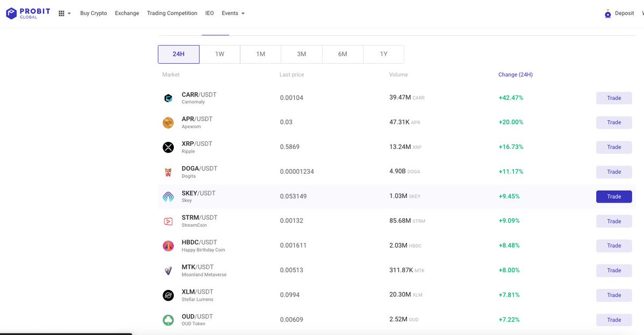Open the XLM/USDT market name

(x=197, y=292)
